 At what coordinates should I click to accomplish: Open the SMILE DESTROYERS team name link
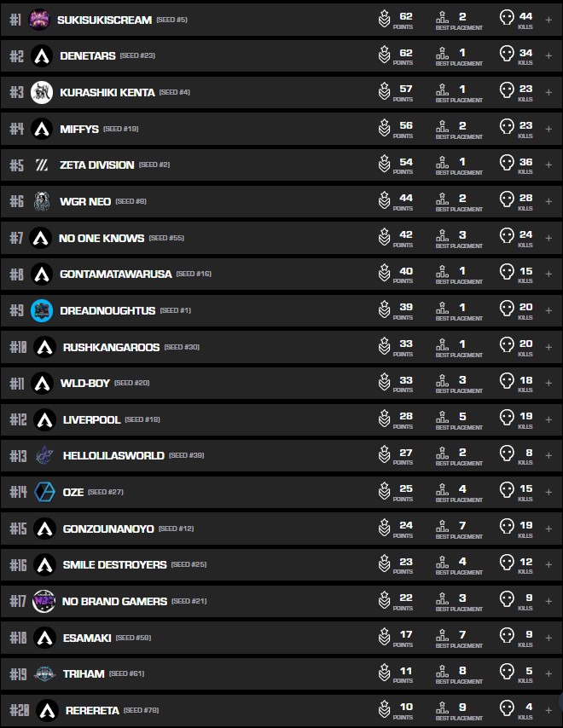114,564
